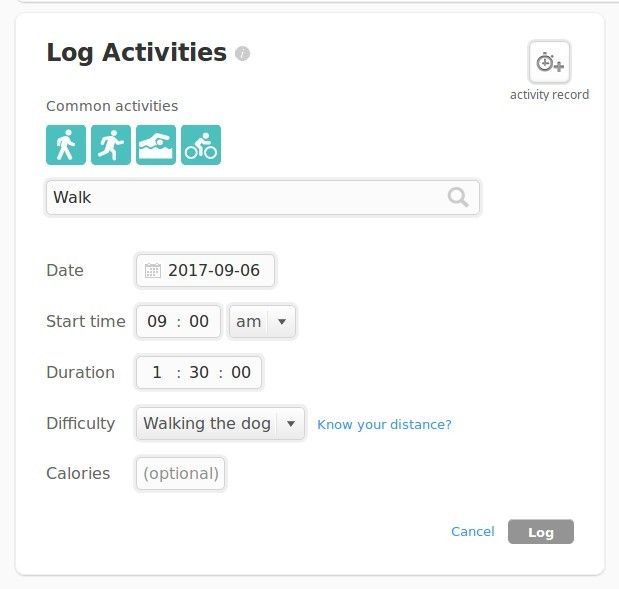Screen dimensions: 619x589
Task: Click the Log button
Action: 540,532
